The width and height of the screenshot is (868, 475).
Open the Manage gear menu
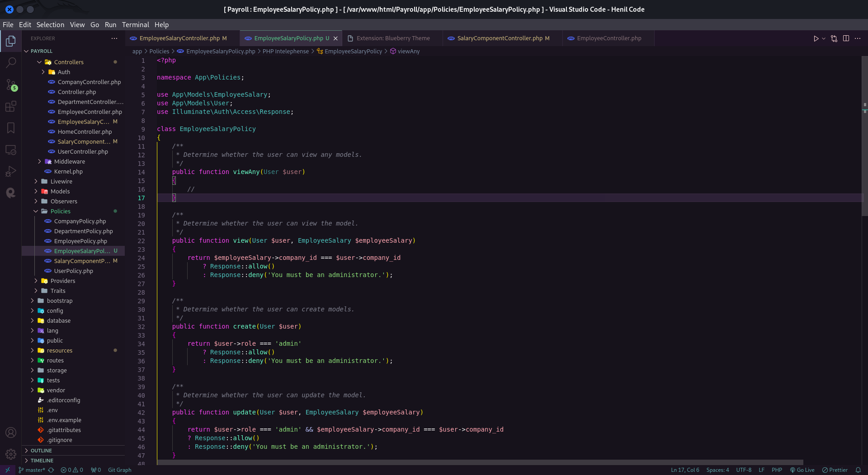pyautogui.click(x=11, y=454)
